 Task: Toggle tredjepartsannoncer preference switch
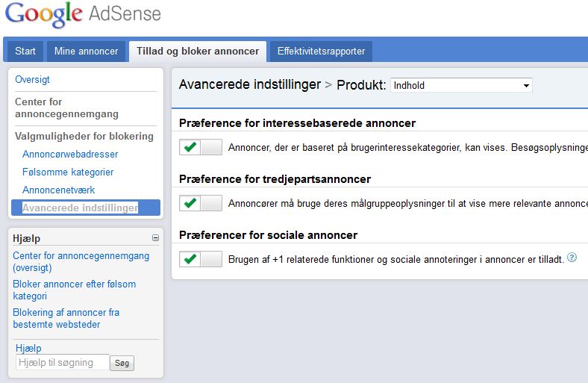(x=201, y=203)
